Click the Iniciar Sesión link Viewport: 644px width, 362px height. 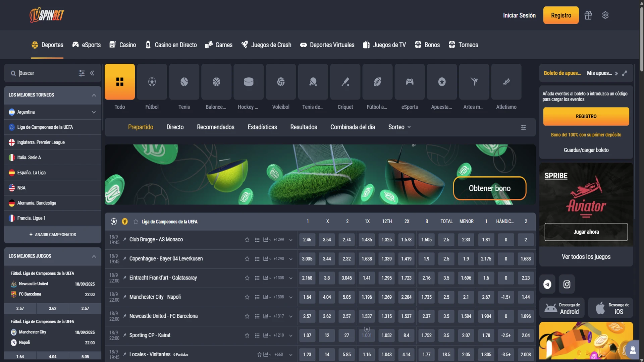tap(519, 15)
